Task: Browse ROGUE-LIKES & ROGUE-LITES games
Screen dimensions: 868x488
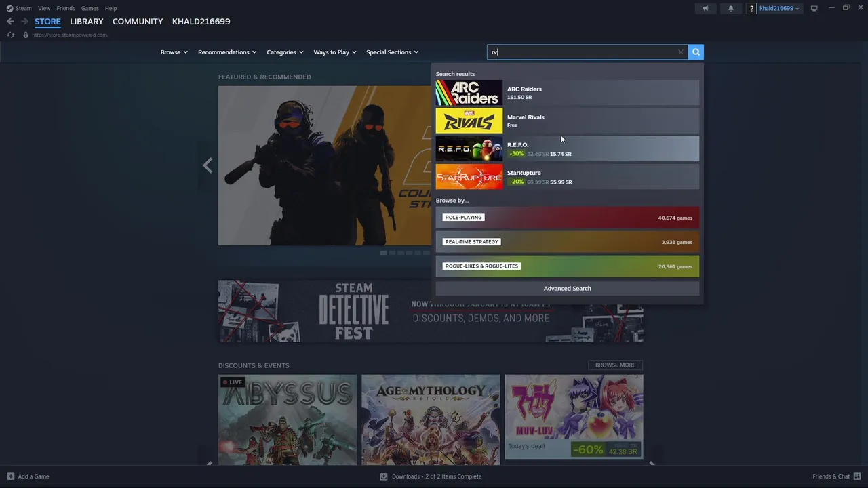Action: 568,266
